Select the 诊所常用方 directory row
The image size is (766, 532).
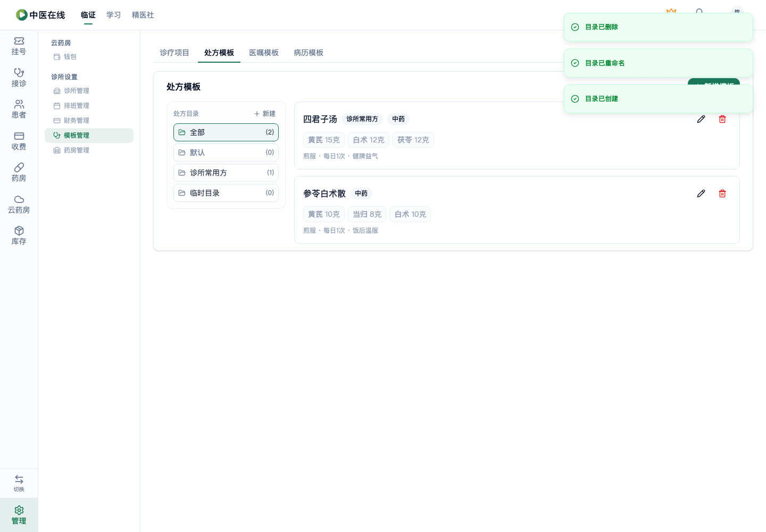pyautogui.click(x=226, y=173)
